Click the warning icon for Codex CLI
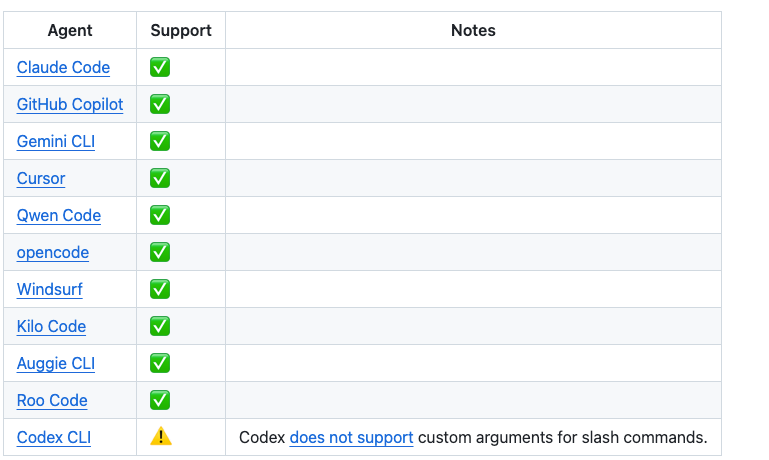Image resolution: width=769 pixels, height=460 pixels. pyautogui.click(x=160, y=437)
